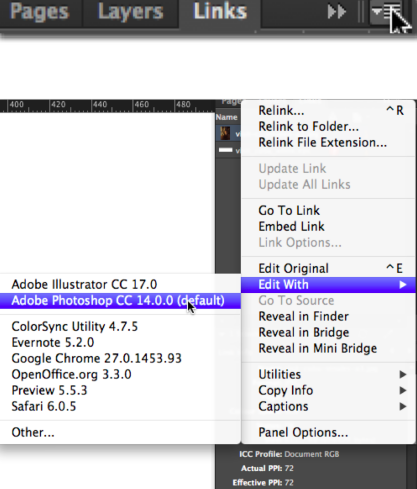This screenshot has height=489, width=417.
Task: Click the Actual PPI: 72 entry
Action: [x=267, y=468]
